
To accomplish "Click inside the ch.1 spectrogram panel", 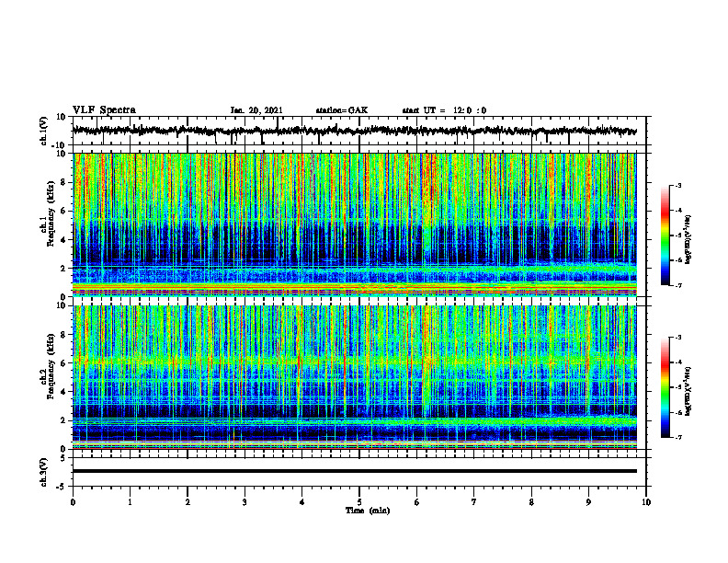I will (355, 224).
